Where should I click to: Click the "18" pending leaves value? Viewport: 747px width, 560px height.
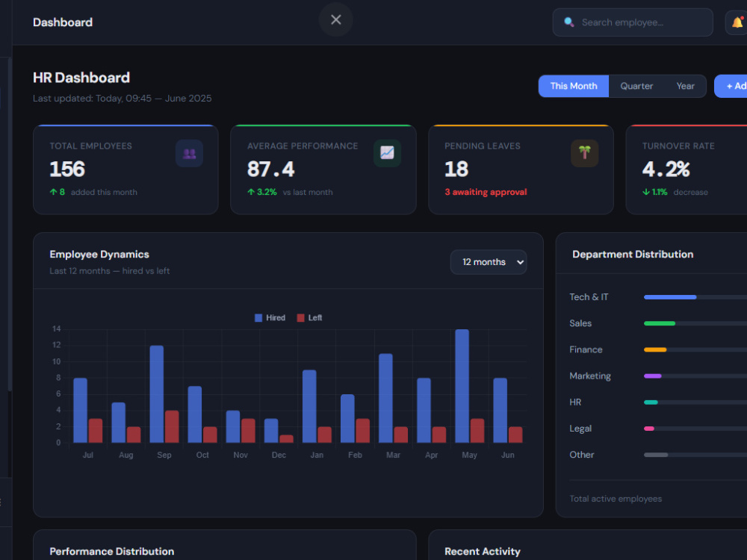456,169
